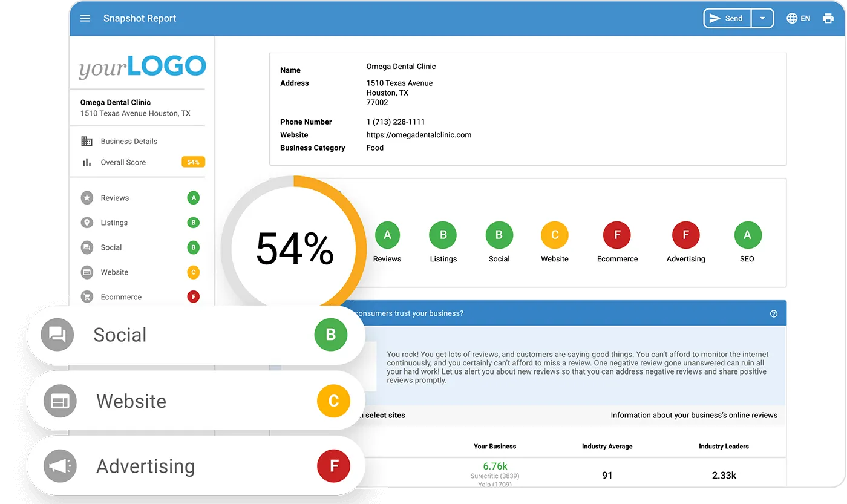Open the omegadentalclinic.com website link
This screenshot has width=847, height=504.
[x=419, y=134]
